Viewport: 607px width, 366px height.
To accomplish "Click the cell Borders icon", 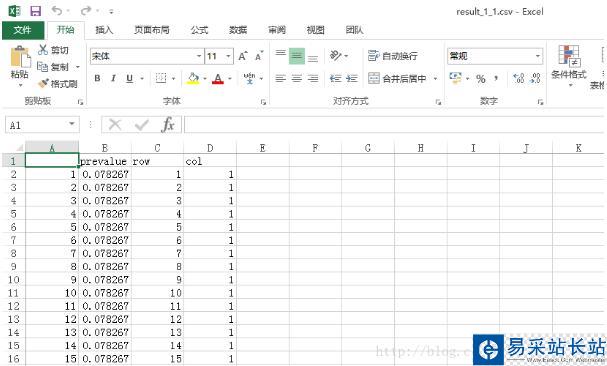I will [161, 78].
